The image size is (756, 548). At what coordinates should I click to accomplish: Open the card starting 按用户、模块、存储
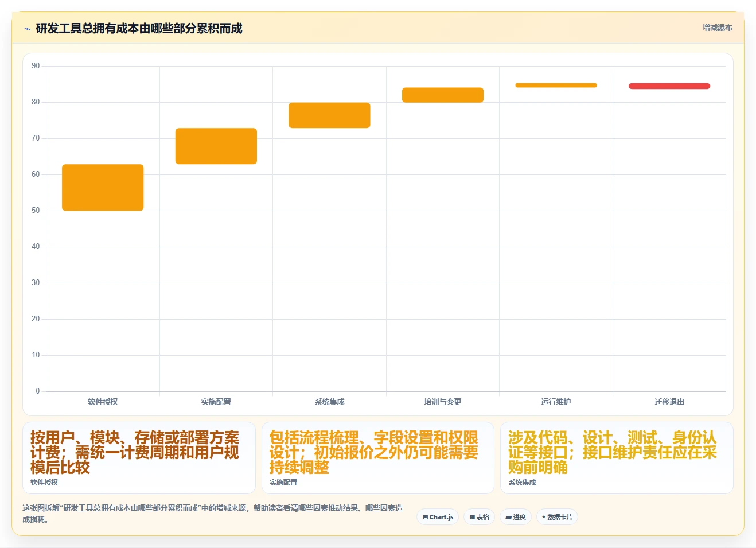pos(139,458)
